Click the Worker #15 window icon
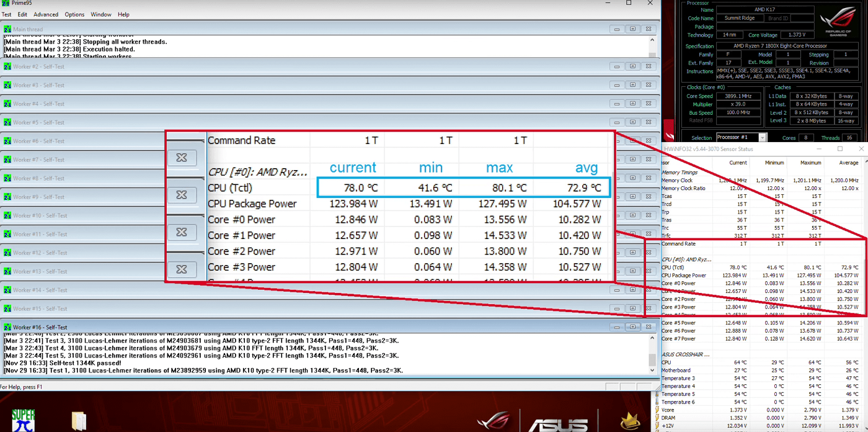 coord(7,308)
